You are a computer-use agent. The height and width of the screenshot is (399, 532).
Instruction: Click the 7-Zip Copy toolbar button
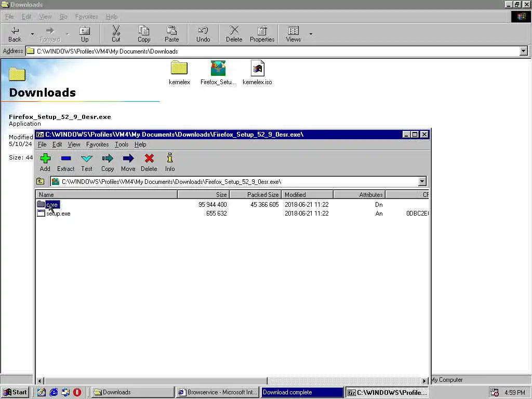pos(108,163)
